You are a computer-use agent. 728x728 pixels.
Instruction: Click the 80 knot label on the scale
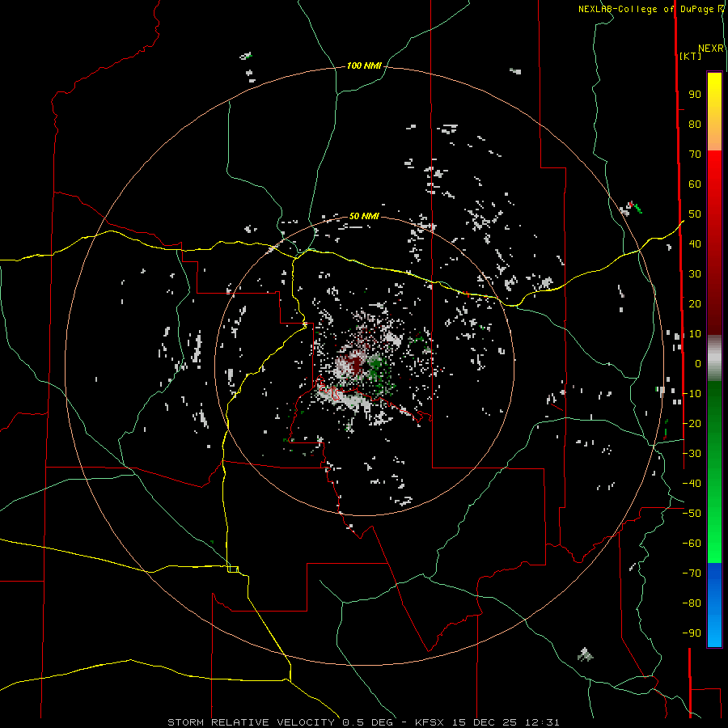[695, 125]
